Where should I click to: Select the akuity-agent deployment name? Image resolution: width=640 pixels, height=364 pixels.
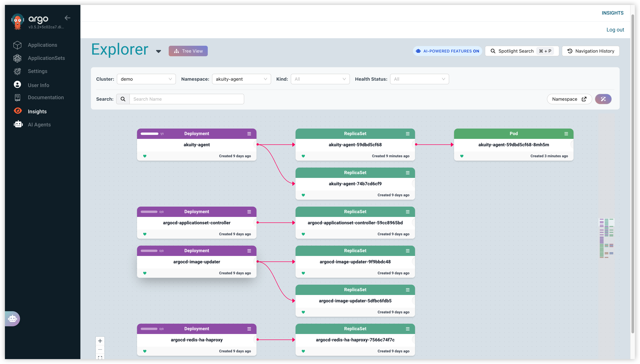click(x=197, y=145)
